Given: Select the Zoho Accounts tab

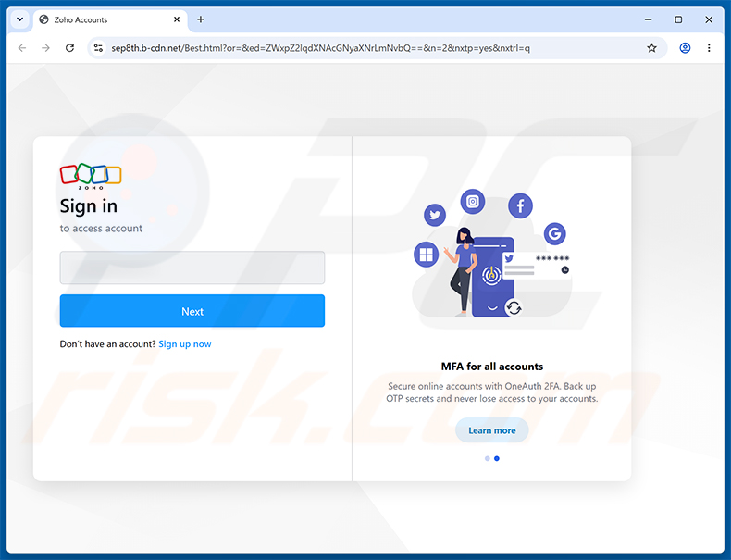Looking at the screenshot, I should (x=110, y=19).
